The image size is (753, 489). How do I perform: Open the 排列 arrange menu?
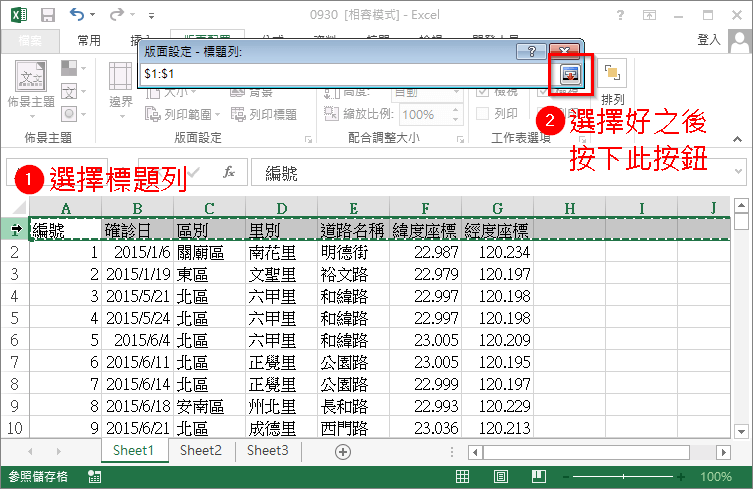point(612,82)
